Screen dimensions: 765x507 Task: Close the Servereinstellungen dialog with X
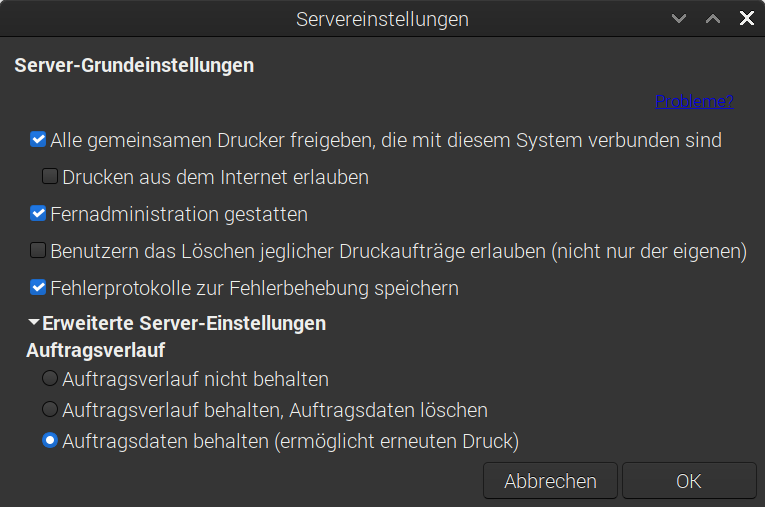click(746, 19)
